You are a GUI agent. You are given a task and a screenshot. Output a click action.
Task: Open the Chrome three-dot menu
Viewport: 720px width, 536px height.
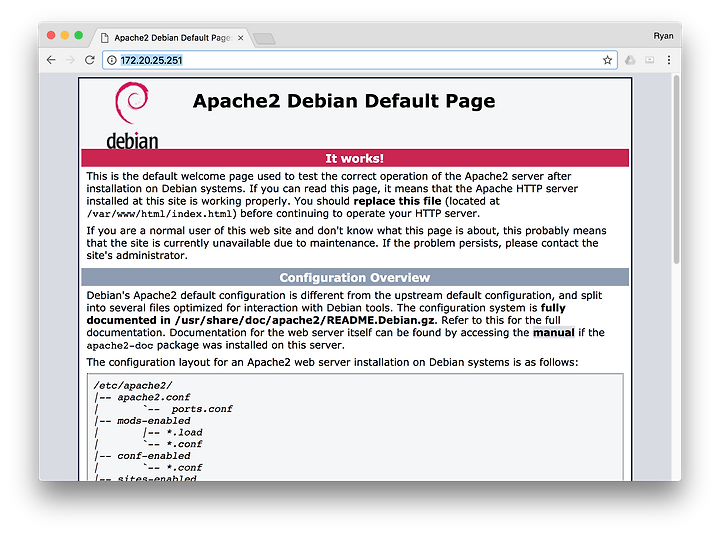click(x=669, y=60)
